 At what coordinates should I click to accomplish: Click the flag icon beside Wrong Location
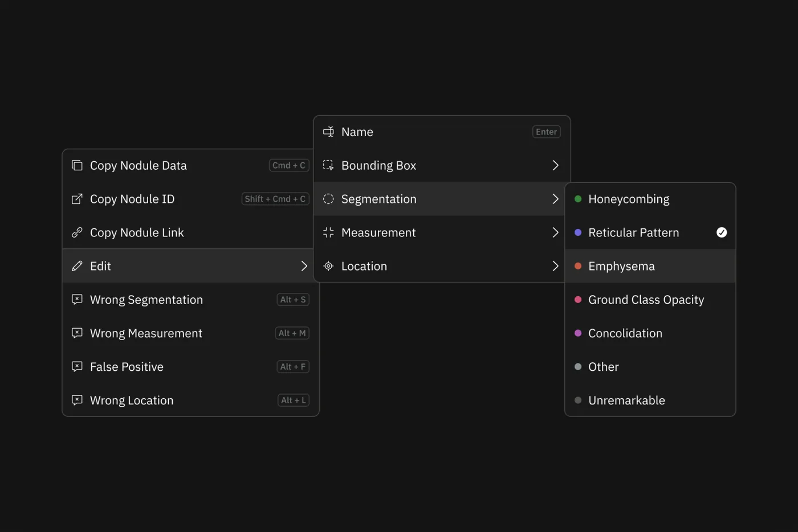pyautogui.click(x=77, y=400)
